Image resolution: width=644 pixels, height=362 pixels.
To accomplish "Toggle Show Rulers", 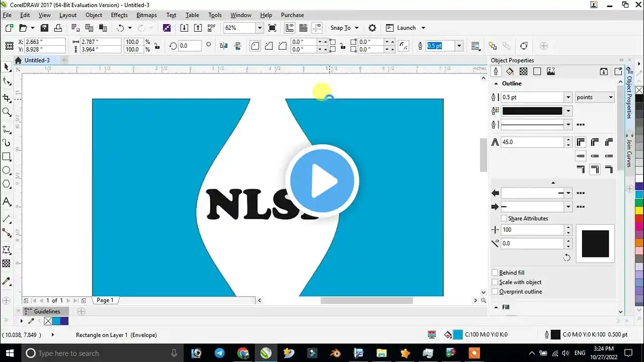I will point(290,28).
